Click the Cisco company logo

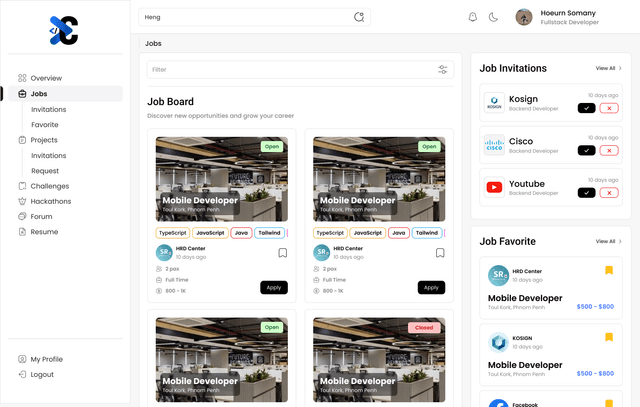pyautogui.click(x=494, y=145)
